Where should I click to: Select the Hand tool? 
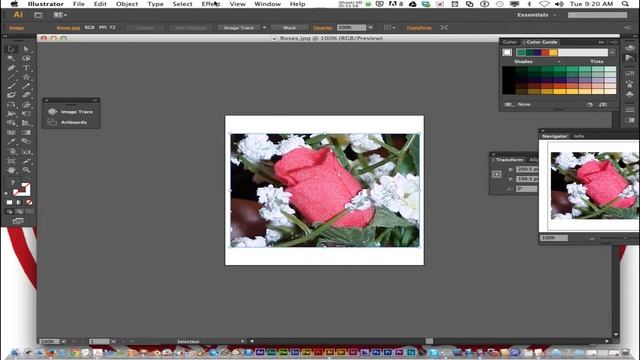[11, 170]
